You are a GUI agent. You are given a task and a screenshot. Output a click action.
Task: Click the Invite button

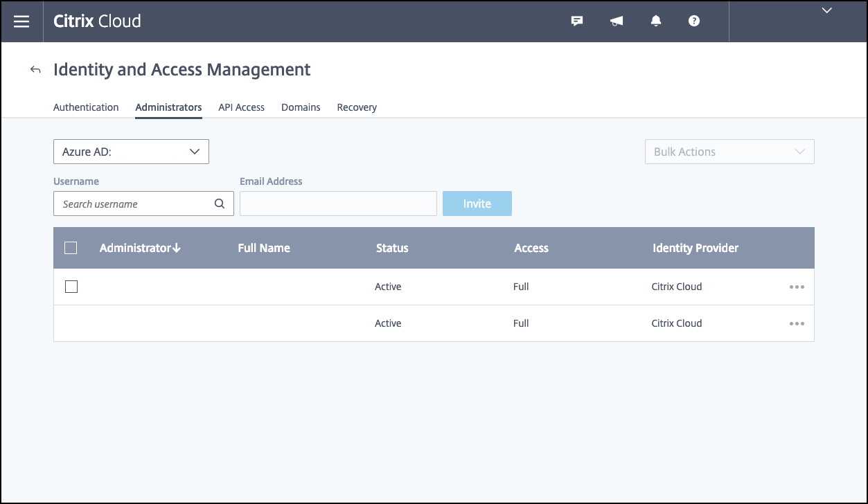[x=477, y=204]
